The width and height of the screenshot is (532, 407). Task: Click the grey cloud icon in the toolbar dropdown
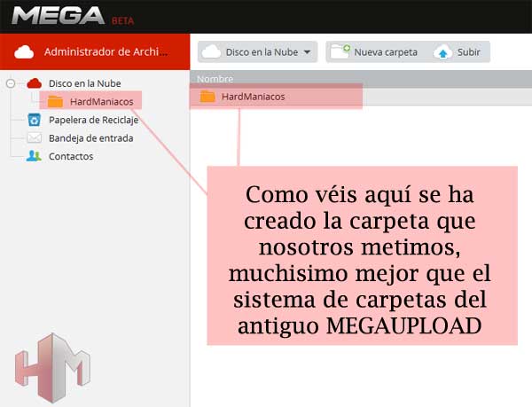click(x=211, y=52)
